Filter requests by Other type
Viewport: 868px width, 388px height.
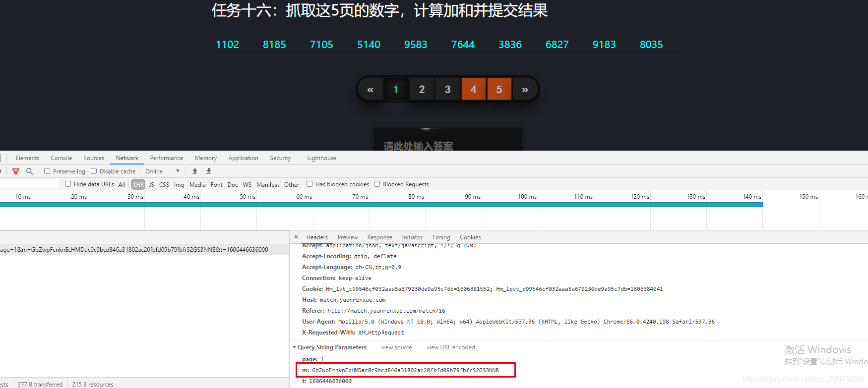point(292,184)
